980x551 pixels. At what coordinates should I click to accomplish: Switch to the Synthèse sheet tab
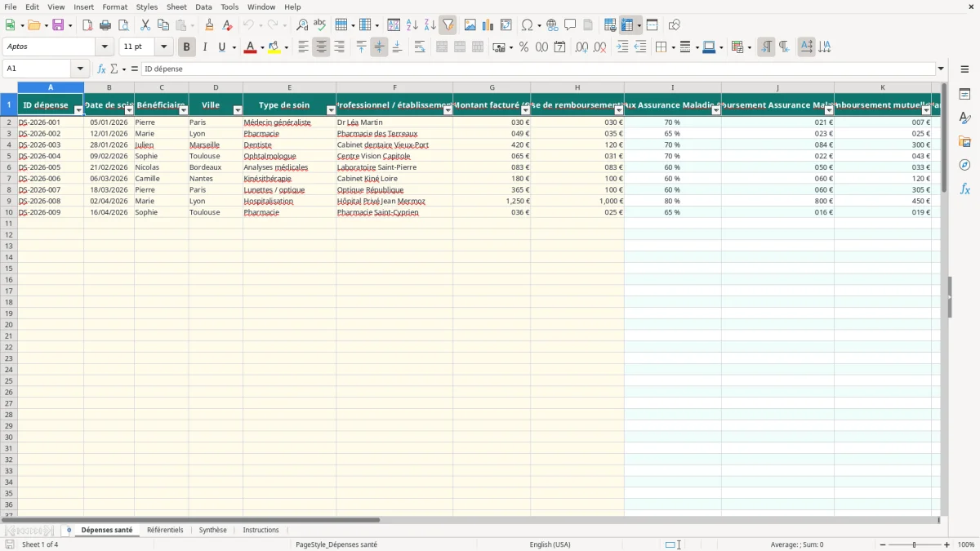(213, 531)
